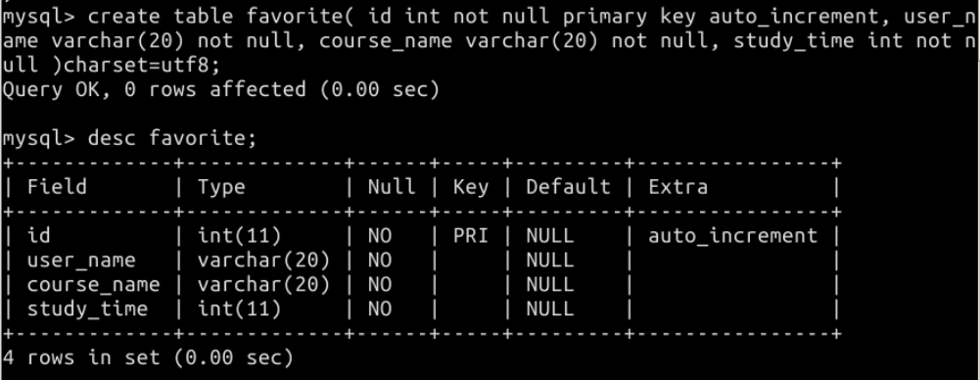Click the 'Type' column header

point(222,187)
